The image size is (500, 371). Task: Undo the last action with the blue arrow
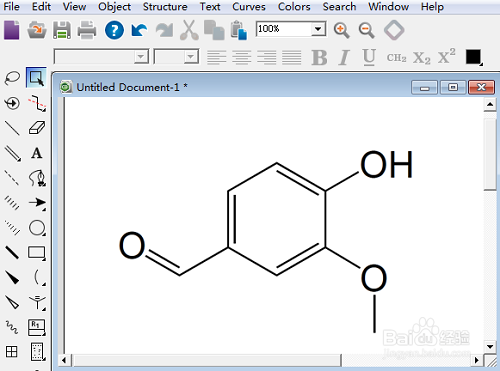click(x=139, y=30)
